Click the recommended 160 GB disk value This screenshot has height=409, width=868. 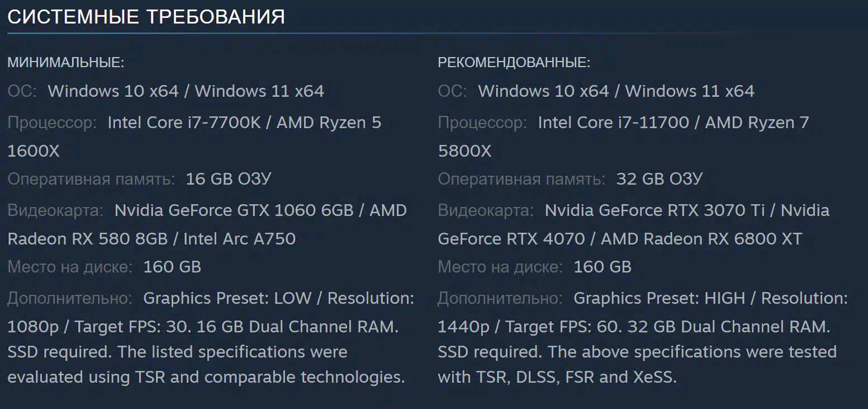(x=603, y=267)
